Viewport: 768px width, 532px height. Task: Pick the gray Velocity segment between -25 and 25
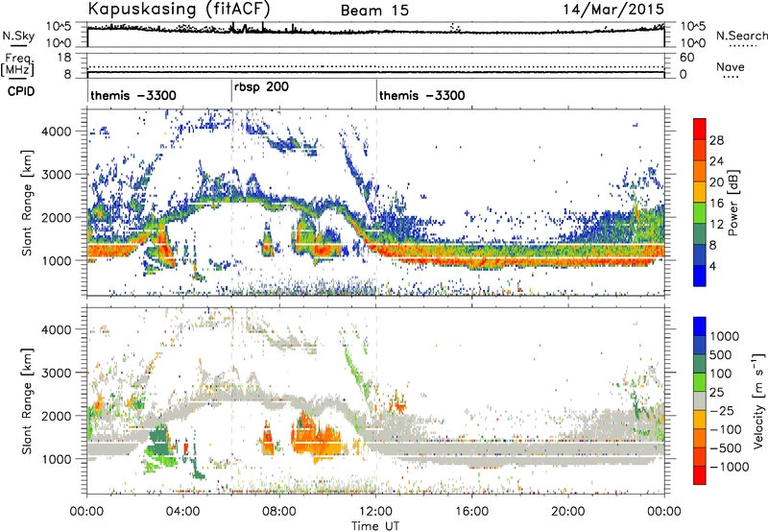coord(700,400)
